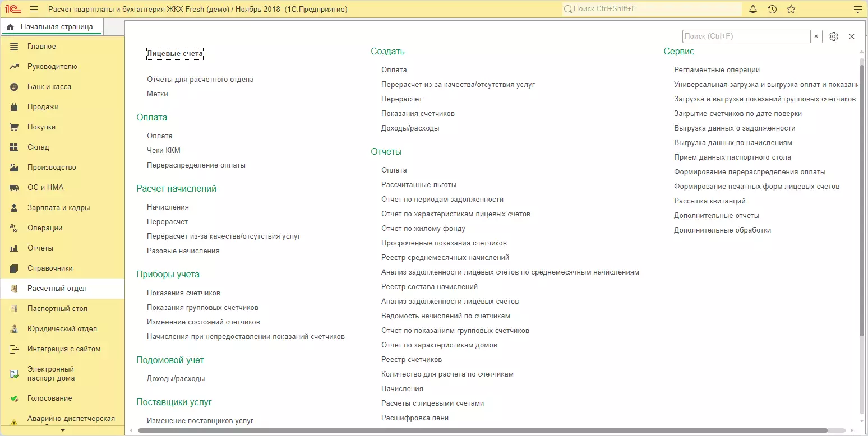
Task: Focus the panel Поиск (Ctrl+F) field
Action: [x=746, y=36]
